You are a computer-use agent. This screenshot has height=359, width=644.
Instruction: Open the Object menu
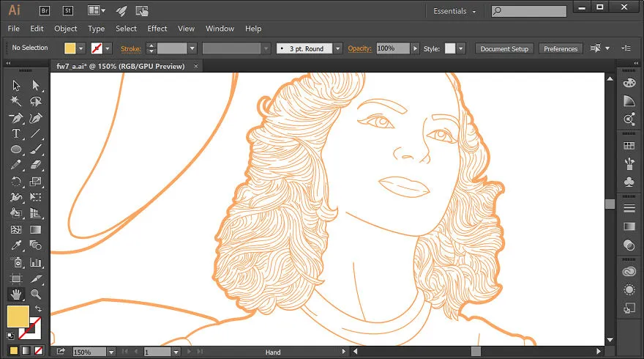click(66, 29)
